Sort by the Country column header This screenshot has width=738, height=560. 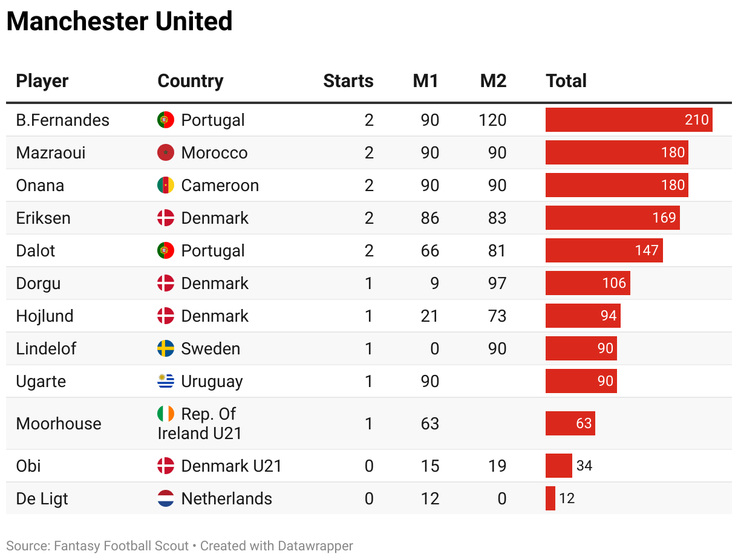coord(191,81)
